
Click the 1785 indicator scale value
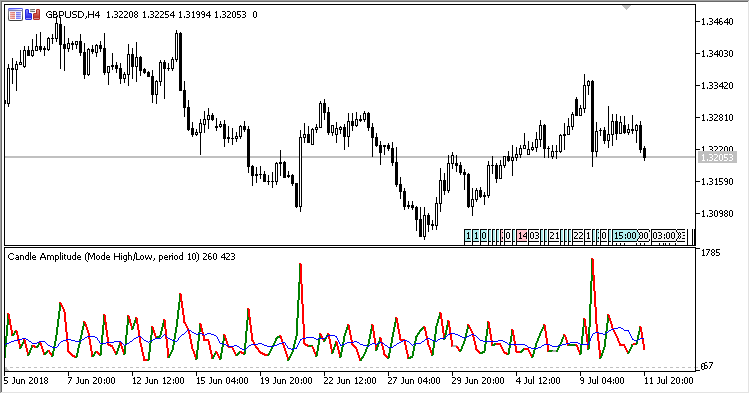710,252
